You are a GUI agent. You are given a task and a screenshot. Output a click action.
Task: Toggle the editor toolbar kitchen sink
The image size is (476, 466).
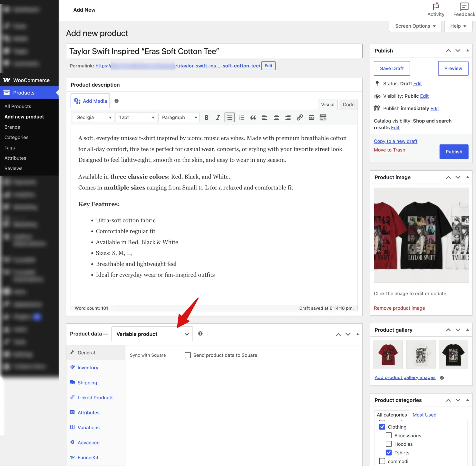coord(323,118)
